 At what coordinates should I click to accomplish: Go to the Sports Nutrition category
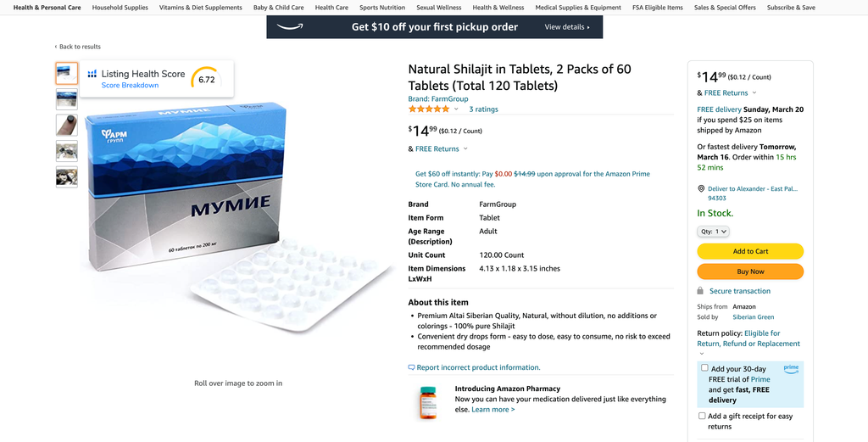382,8
